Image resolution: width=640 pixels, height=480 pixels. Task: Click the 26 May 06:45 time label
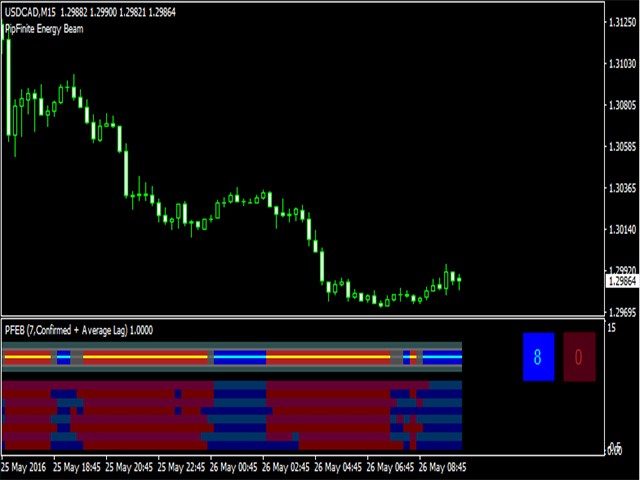390,467
